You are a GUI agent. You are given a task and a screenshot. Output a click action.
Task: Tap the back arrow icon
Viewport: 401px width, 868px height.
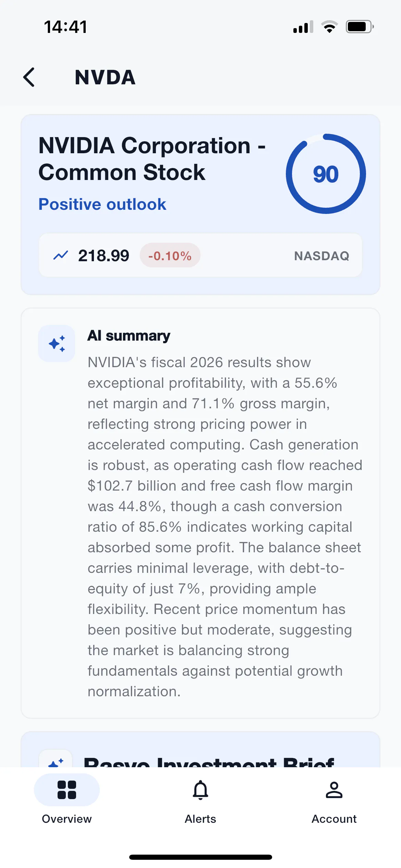coord(29,77)
